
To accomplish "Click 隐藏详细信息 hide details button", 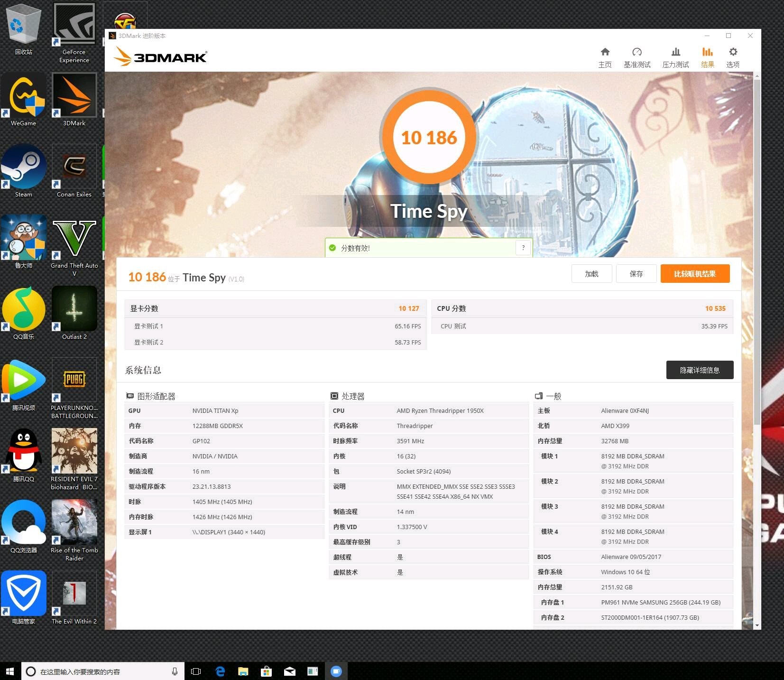I will tap(700, 370).
